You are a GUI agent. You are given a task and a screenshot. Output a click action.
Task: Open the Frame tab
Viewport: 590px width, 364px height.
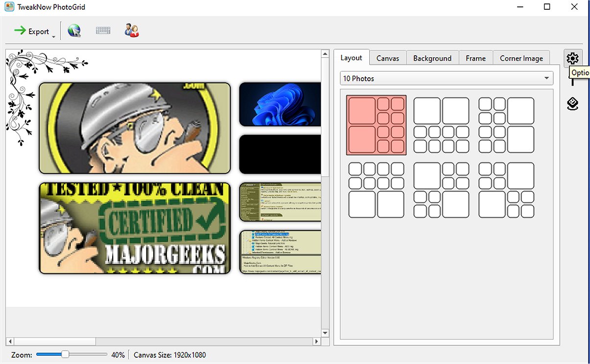(475, 58)
